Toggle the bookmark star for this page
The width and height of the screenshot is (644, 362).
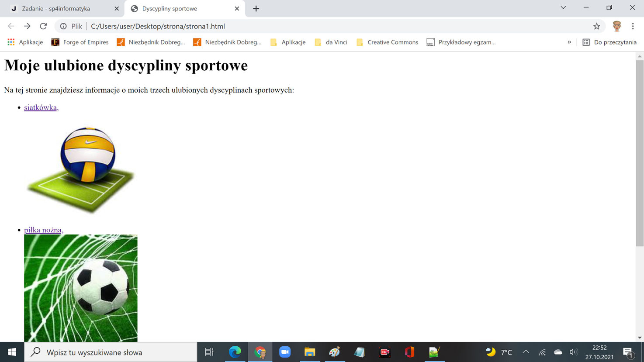[596, 26]
